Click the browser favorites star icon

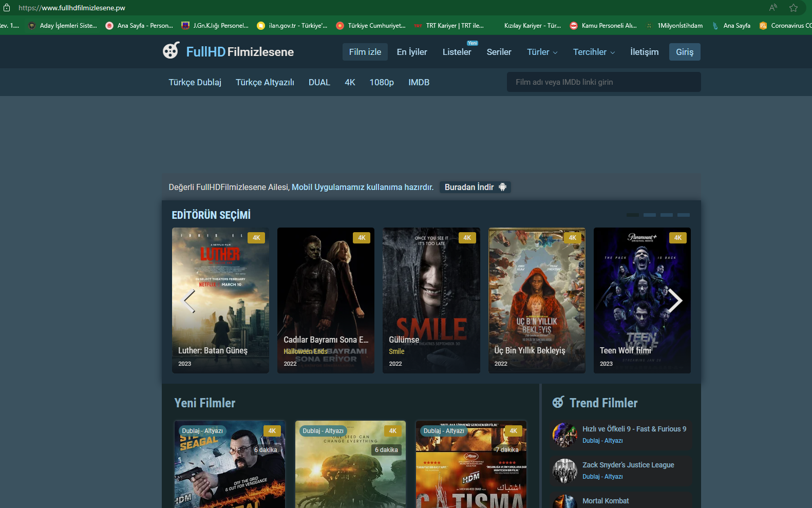coord(794,8)
